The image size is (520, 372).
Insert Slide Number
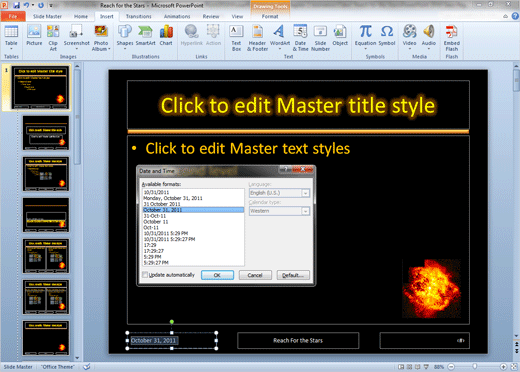point(320,38)
